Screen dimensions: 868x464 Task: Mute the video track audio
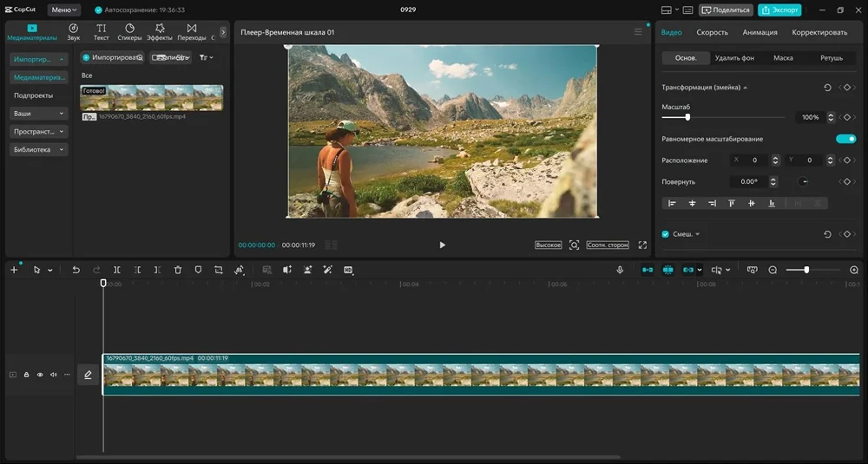[54, 375]
